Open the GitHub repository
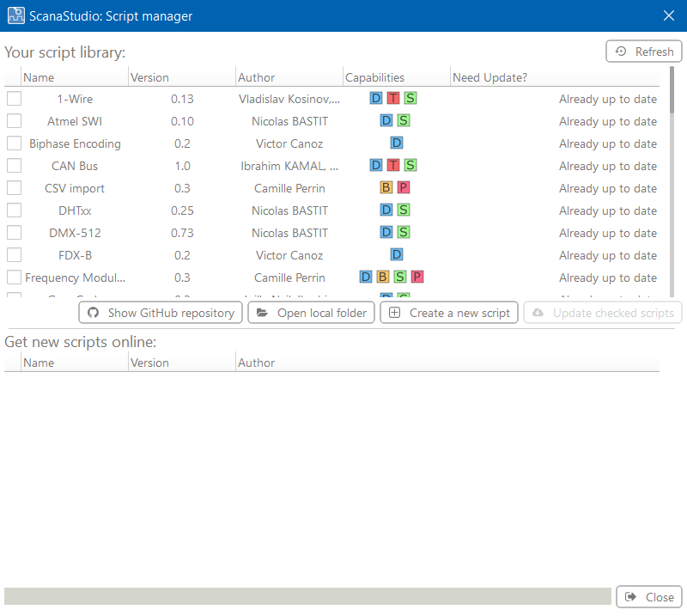This screenshot has height=616, width=687. coord(160,313)
